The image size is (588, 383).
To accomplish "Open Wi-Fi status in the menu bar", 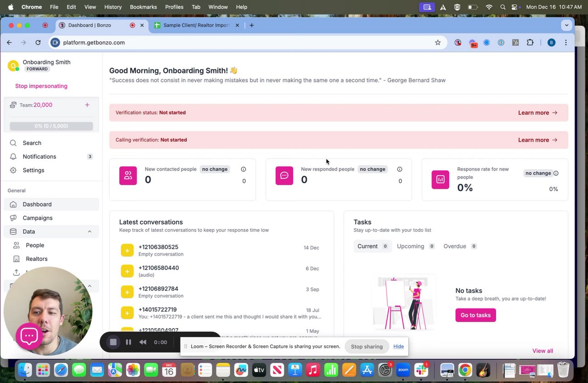I will tap(489, 7).
